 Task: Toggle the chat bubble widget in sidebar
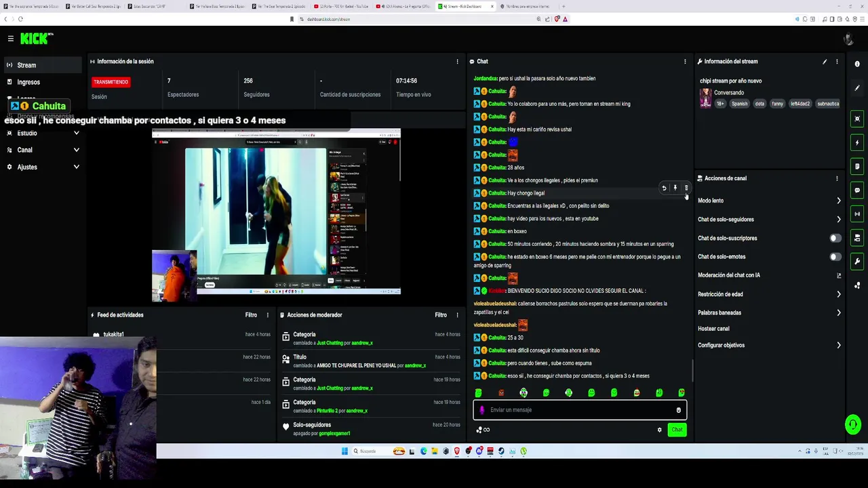(x=857, y=190)
